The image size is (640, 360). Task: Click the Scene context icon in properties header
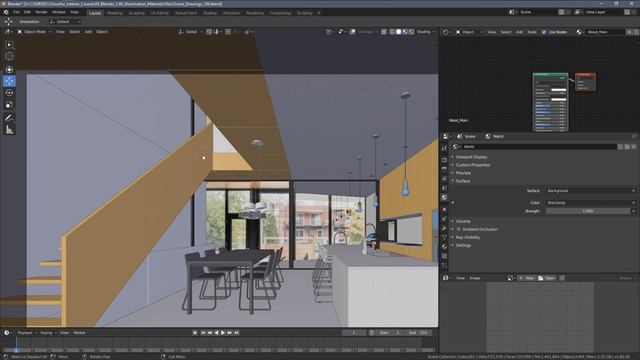click(x=459, y=136)
